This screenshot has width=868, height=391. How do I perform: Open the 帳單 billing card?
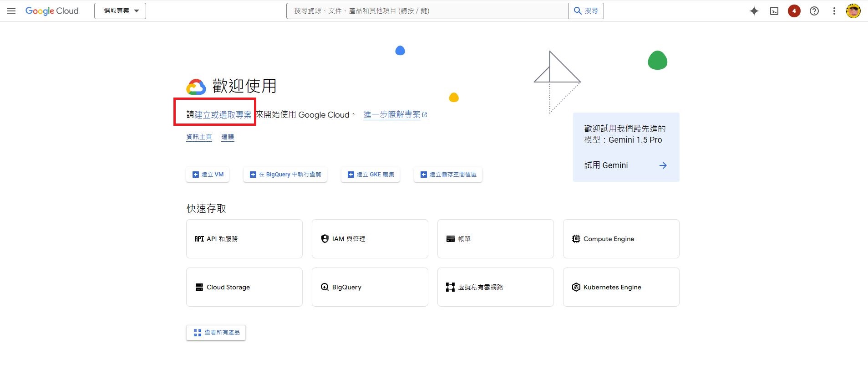point(496,239)
